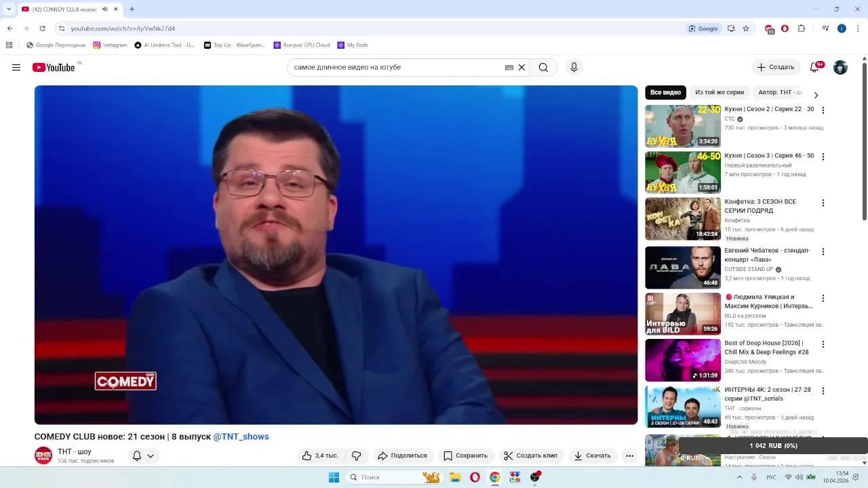The image size is (868, 488).
Task: Open YouTube notifications bell
Action: (815, 67)
